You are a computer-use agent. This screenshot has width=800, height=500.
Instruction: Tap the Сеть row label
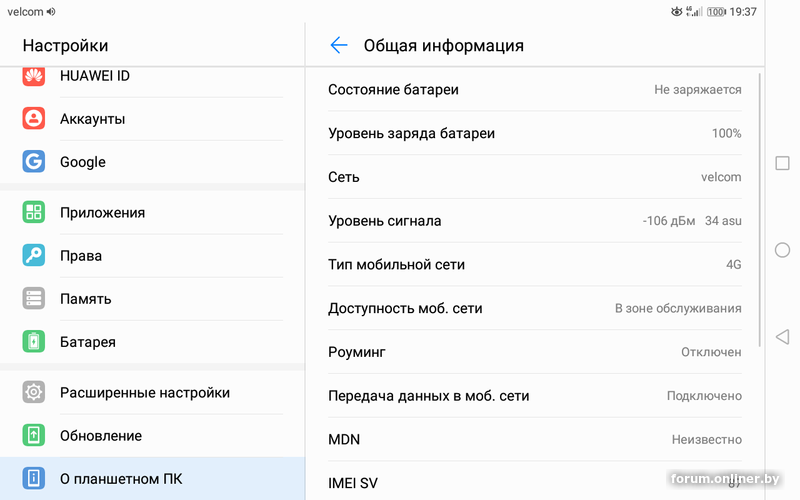343,177
